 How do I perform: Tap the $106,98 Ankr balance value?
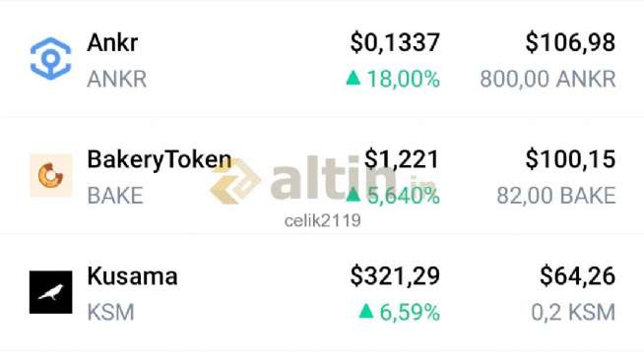tap(570, 42)
